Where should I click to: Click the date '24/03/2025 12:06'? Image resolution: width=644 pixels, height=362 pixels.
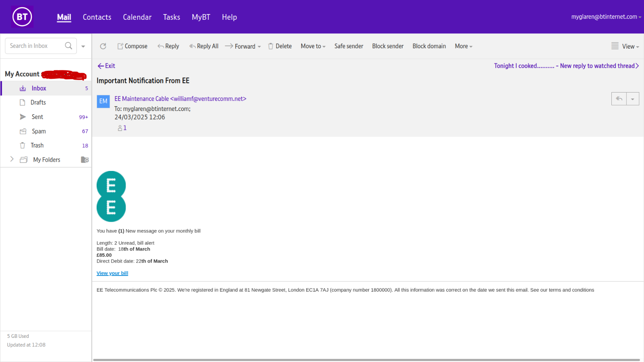click(x=140, y=117)
